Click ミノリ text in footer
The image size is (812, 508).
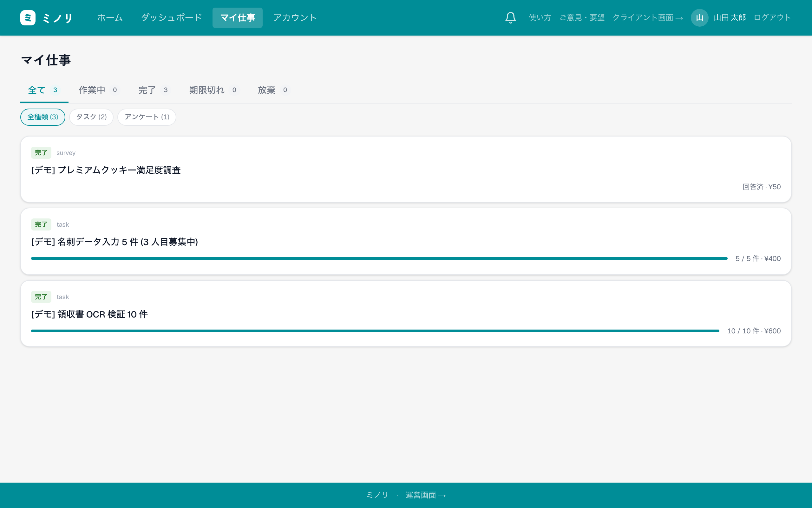pos(377,495)
